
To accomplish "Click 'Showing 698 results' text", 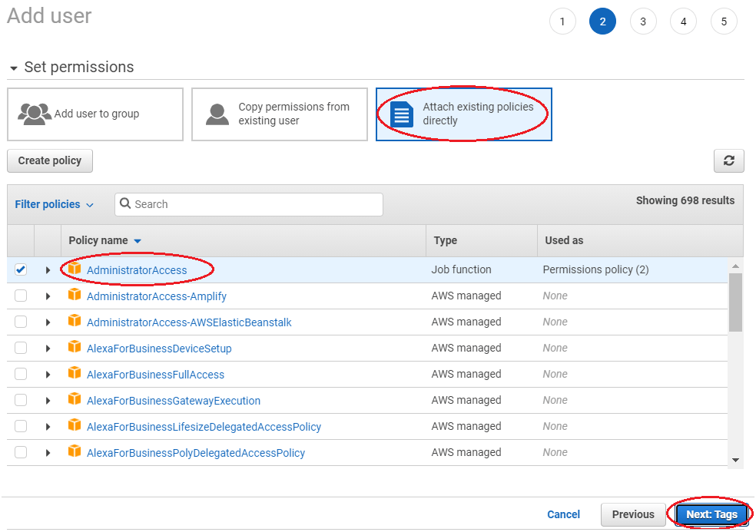I will coord(685,200).
